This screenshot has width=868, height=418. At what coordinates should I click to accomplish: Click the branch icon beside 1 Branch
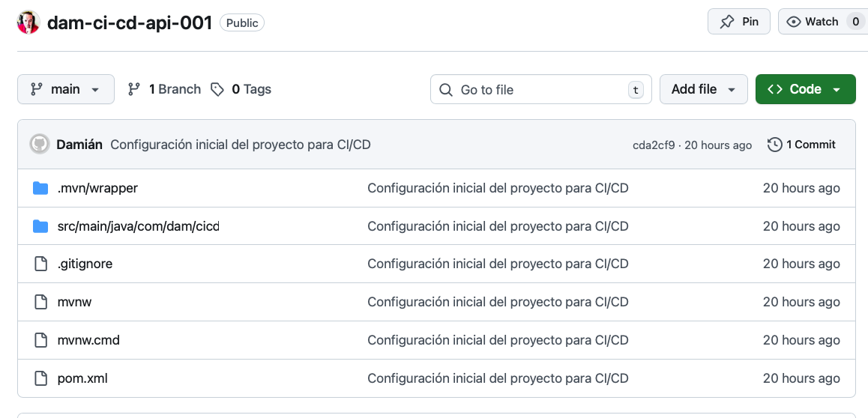click(134, 89)
